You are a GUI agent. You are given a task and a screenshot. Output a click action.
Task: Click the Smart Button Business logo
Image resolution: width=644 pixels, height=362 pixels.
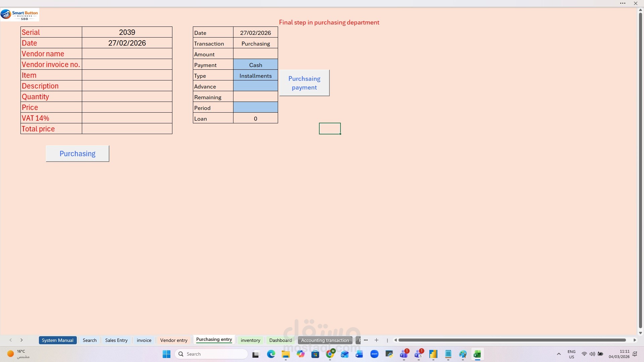click(x=19, y=15)
